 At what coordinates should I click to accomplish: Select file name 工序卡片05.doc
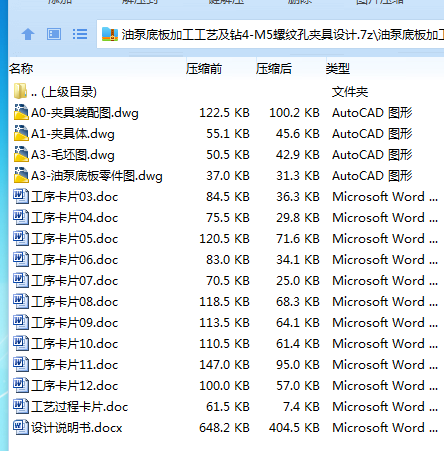pos(75,239)
